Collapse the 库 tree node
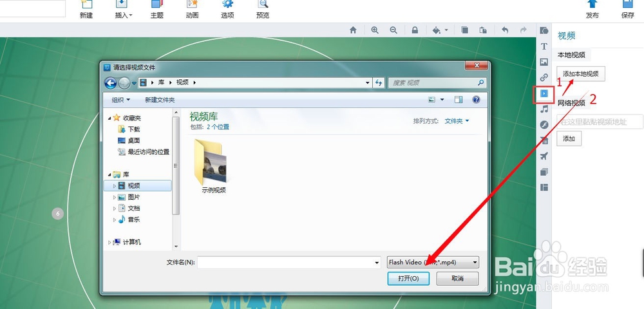 [x=109, y=175]
